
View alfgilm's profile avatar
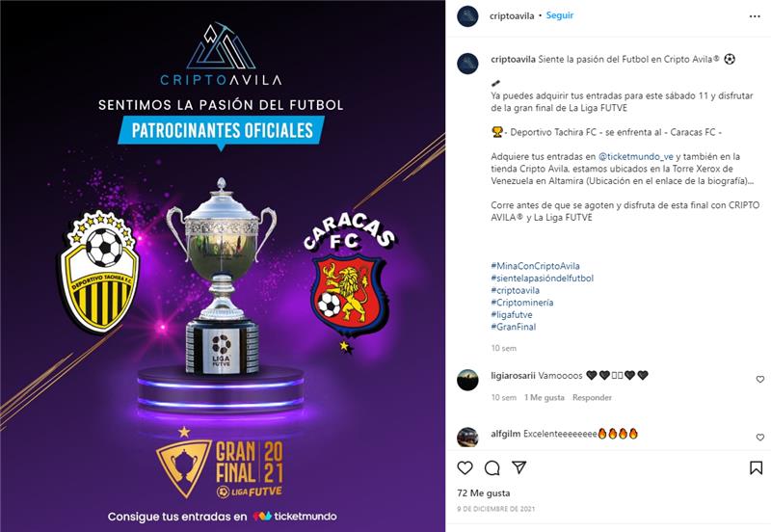pos(467,438)
